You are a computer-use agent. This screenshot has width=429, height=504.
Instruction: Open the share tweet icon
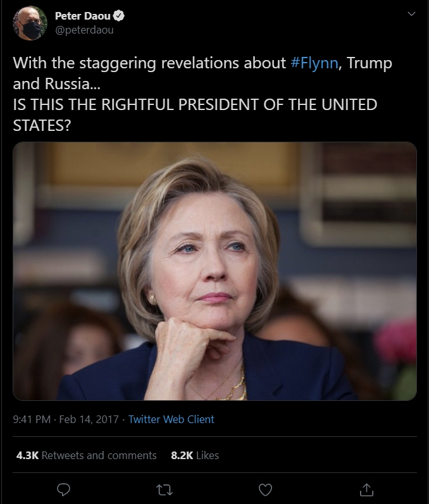click(x=366, y=490)
